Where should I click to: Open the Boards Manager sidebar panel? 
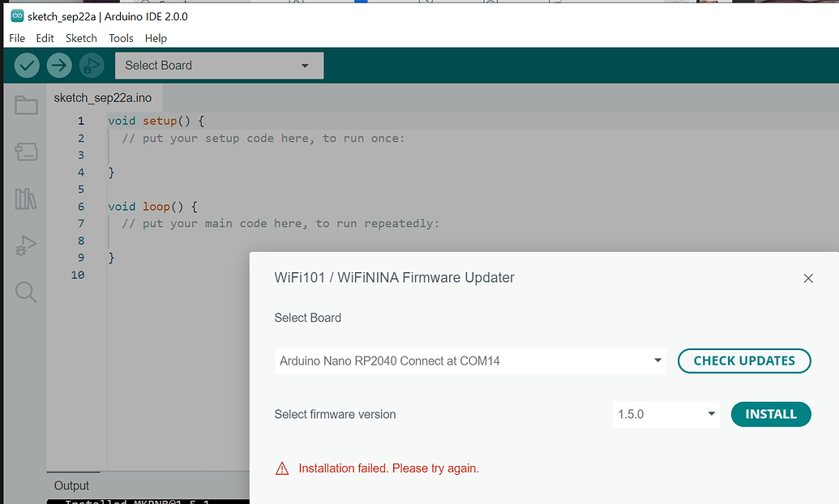25,152
